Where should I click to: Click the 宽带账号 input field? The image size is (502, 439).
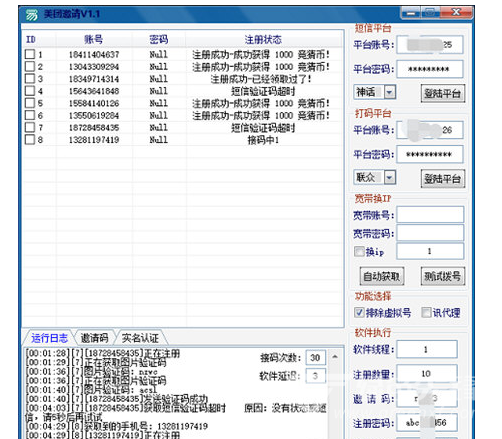coord(430,215)
